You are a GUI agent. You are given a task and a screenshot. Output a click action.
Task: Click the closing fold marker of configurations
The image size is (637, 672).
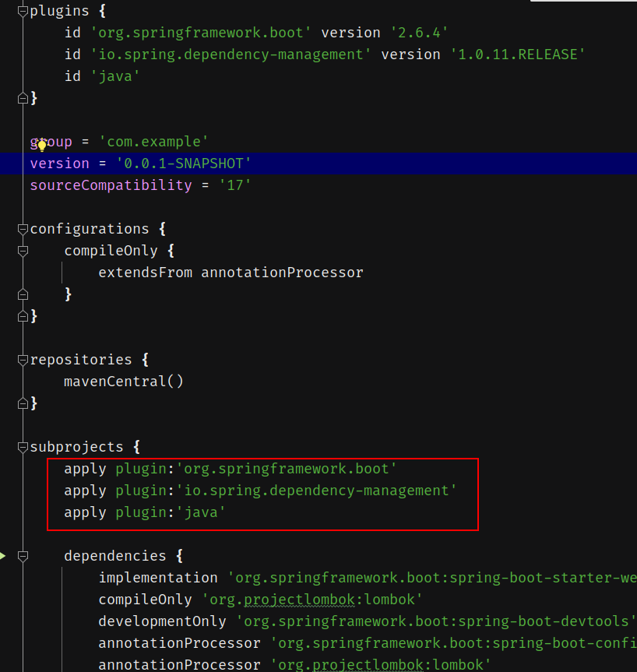click(23, 316)
